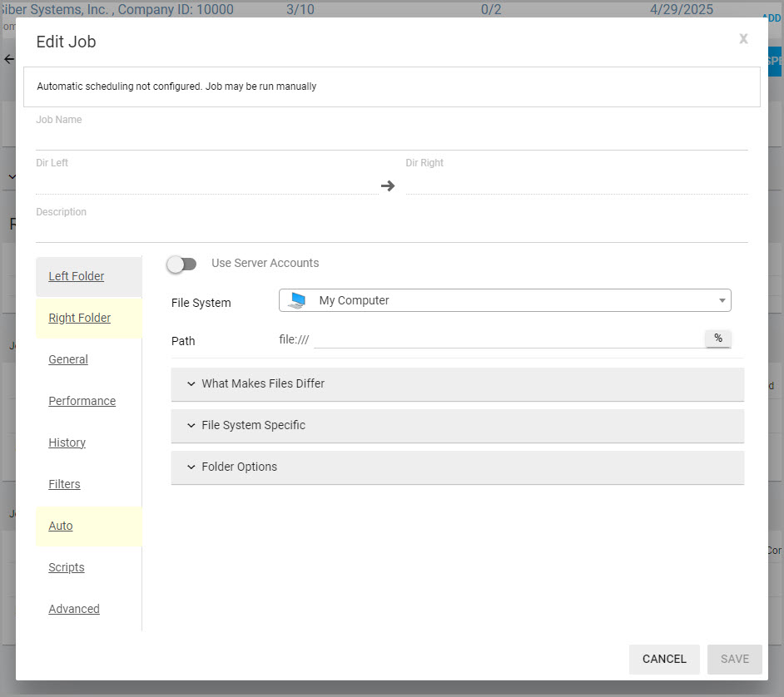
Task: Click the back arrow behind the dialog
Action: coord(9,59)
